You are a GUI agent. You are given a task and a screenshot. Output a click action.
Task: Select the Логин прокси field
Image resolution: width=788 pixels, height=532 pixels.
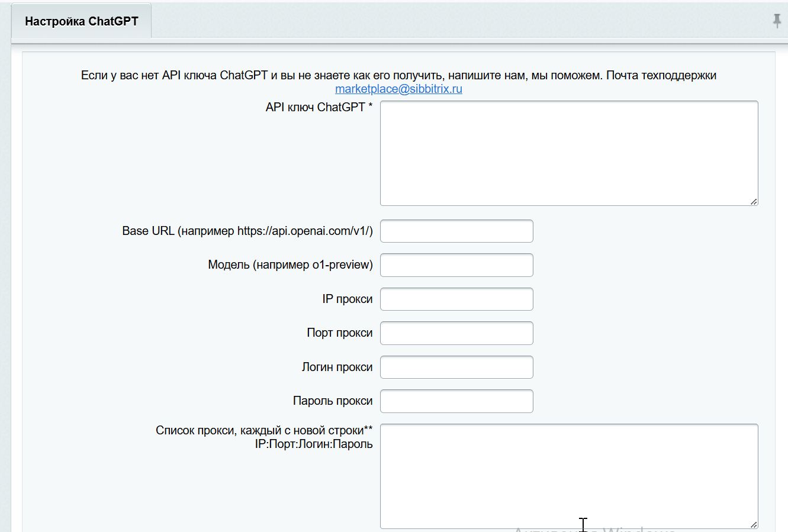click(x=456, y=367)
